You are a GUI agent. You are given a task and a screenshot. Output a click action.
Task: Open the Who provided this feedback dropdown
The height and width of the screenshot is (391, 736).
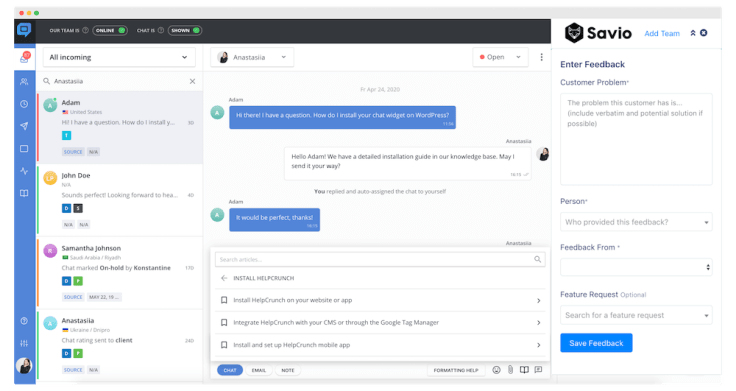pos(636,222)
